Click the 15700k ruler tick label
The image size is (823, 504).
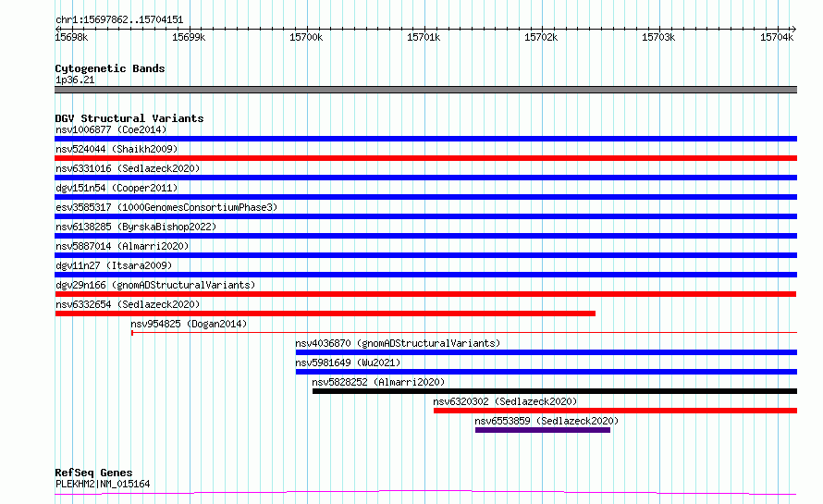(306, 37)
